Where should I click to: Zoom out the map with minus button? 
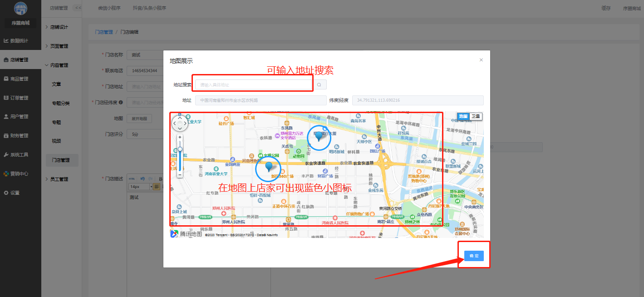(180, 174)
